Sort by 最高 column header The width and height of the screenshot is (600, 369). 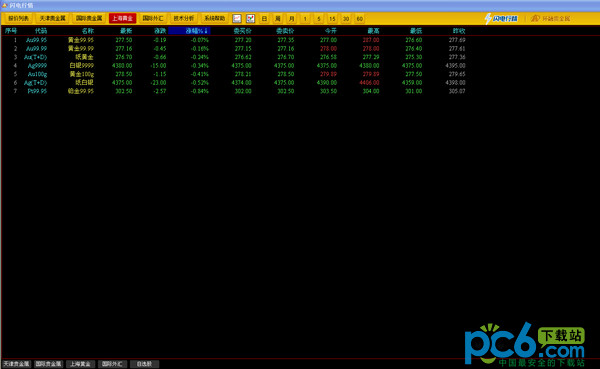[x=373, y=31]
